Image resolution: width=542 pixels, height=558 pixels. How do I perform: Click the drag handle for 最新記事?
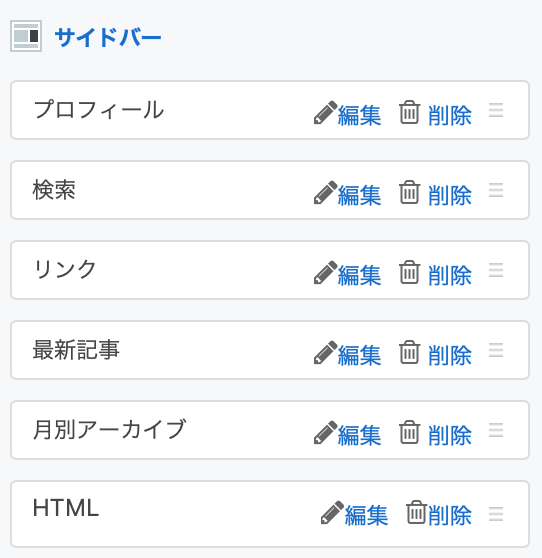pos(496,350)
